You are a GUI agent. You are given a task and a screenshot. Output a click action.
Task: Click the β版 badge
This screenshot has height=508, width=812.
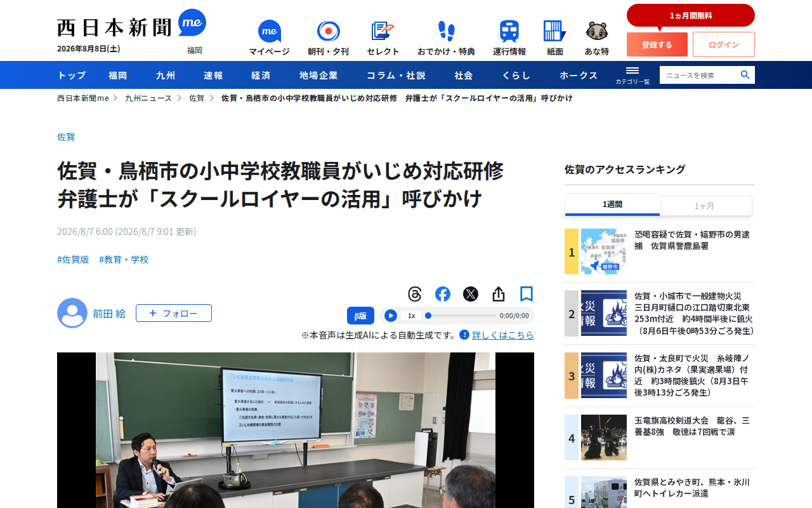pos(360,316)
